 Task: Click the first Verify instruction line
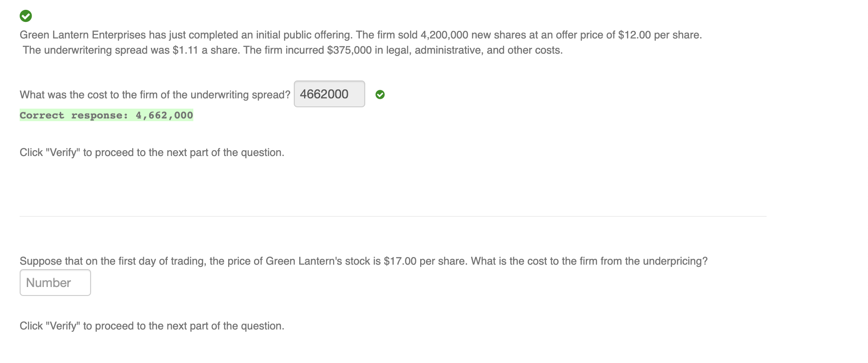coord(151,152)
